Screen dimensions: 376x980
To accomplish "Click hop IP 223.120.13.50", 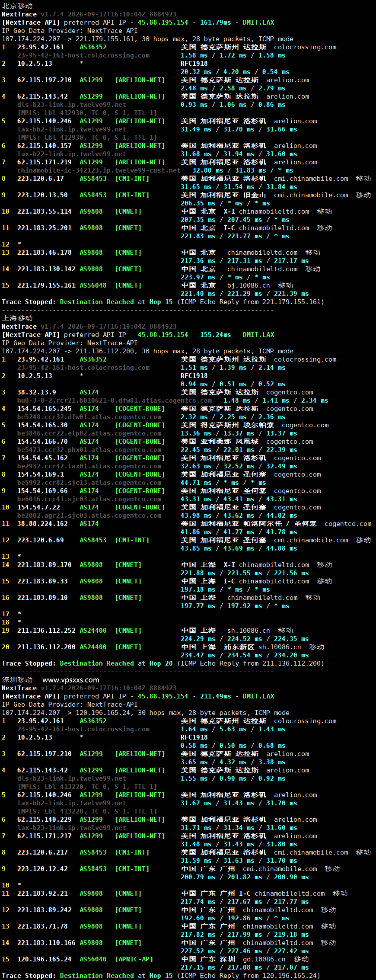I will pyautogui.click(x=42, y=195).
